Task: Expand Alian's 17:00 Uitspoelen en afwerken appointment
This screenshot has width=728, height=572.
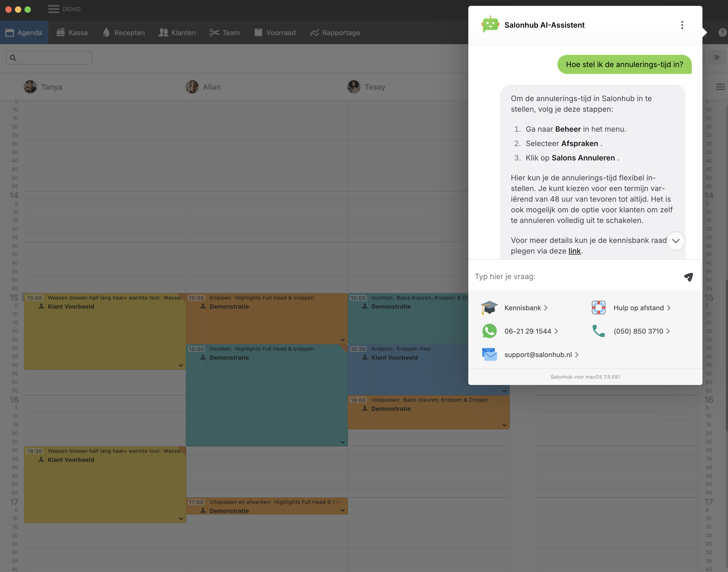Action: pos(342,510)
